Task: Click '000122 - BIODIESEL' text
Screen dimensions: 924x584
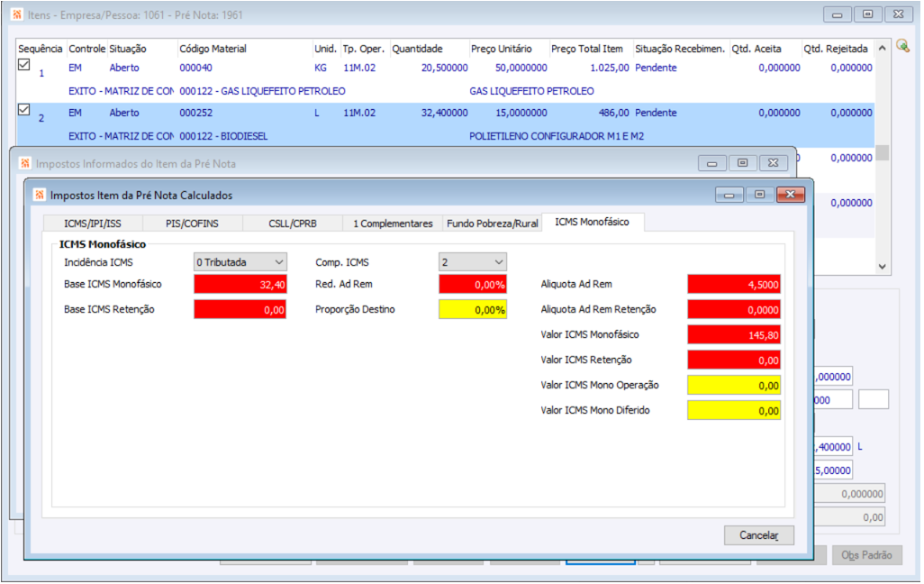Action: [x=223, y=136]
